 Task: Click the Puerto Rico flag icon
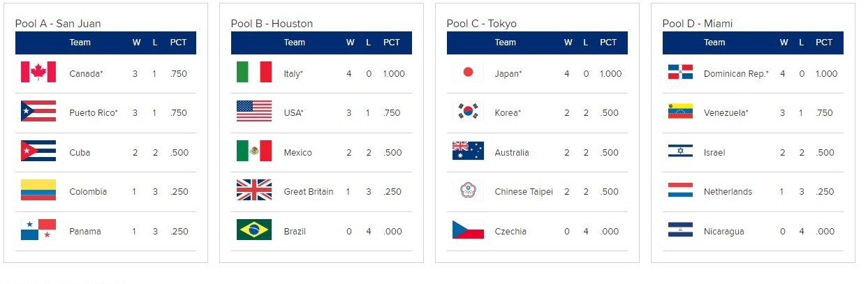[38, 112]
